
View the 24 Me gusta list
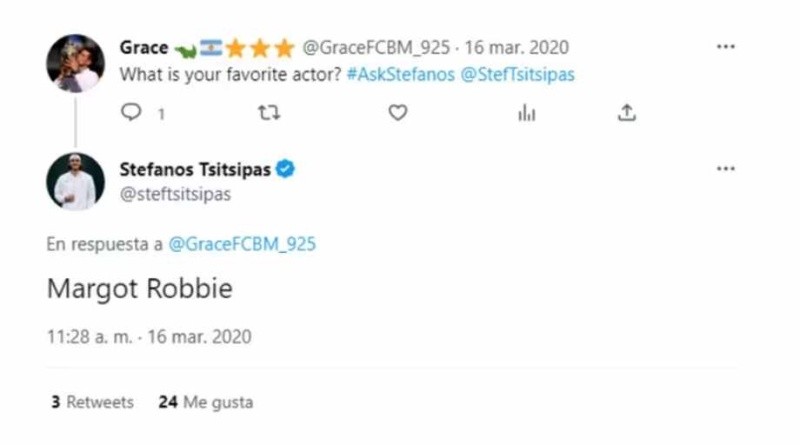[206, 402]
